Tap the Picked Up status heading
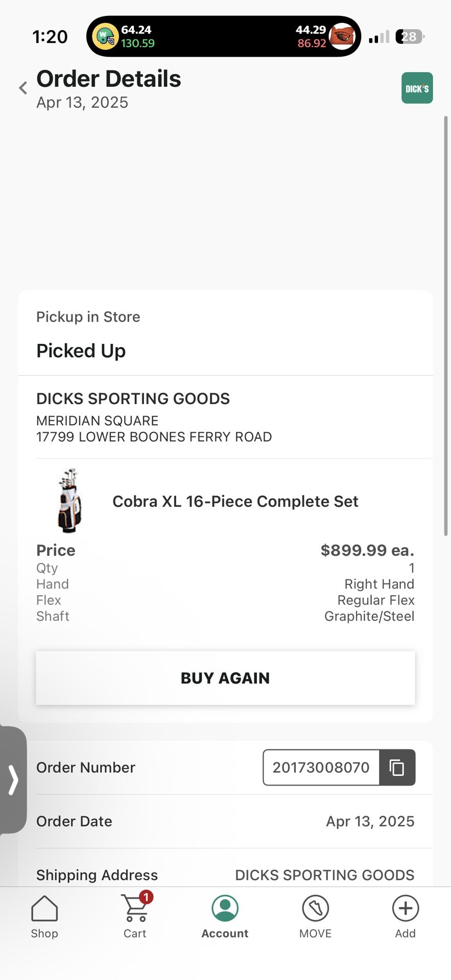 point(81,351)
